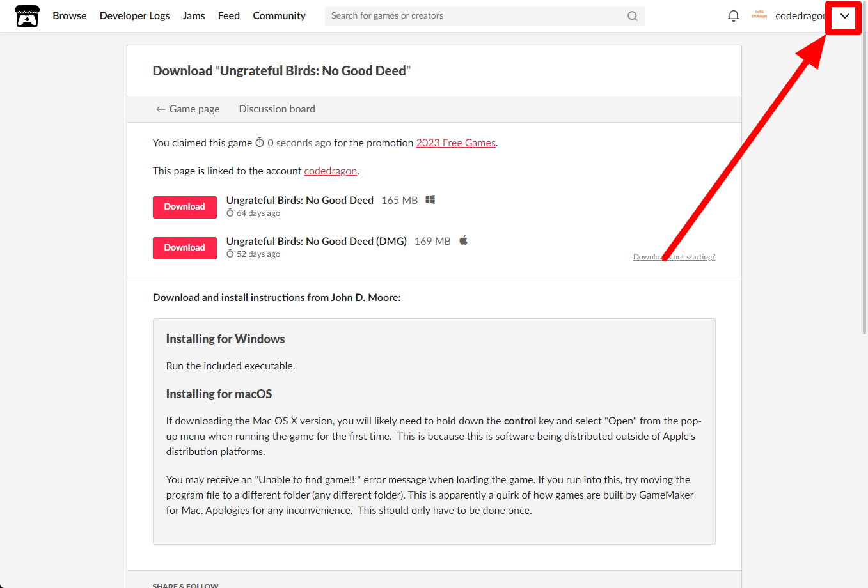Click the search magnifier icon

pos(633,16)
